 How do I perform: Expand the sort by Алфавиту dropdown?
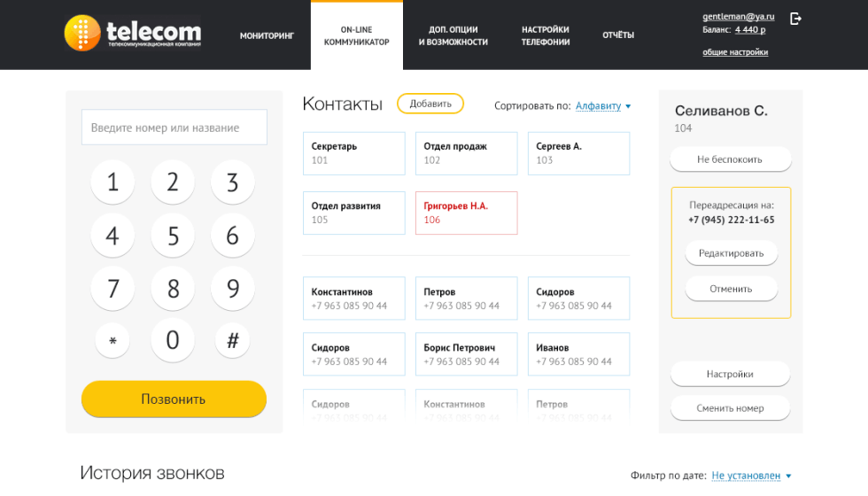pos(602,106)
